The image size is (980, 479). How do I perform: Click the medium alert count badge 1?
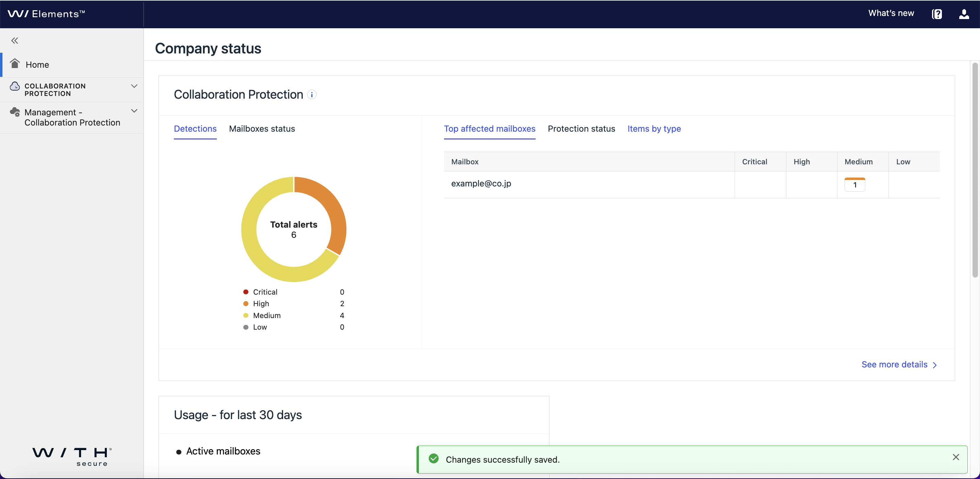pyautogui.click(x=854, y=184)
